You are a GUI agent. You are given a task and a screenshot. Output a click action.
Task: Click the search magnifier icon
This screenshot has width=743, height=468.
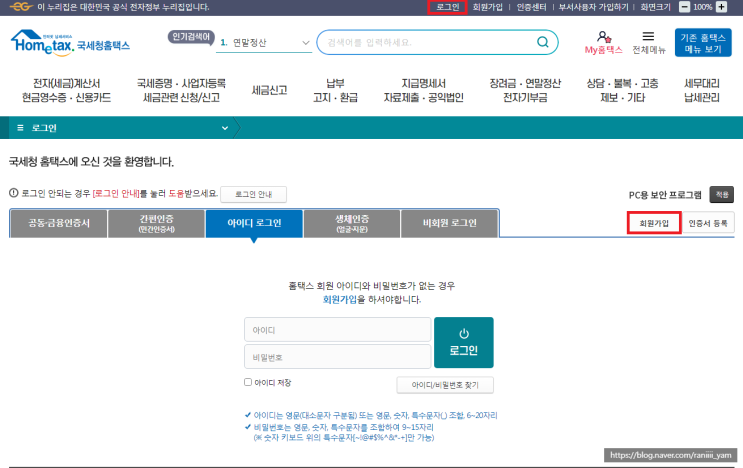[x=543, y=42]
